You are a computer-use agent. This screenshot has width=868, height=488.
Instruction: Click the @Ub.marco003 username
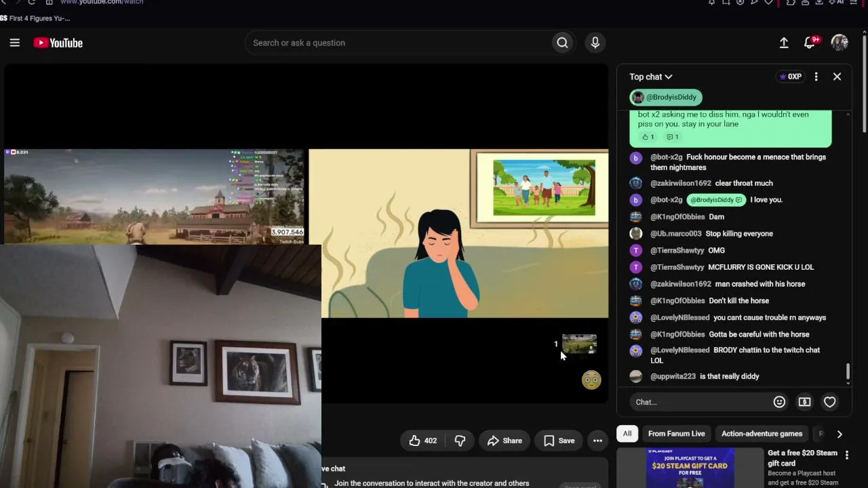[676, 234]
